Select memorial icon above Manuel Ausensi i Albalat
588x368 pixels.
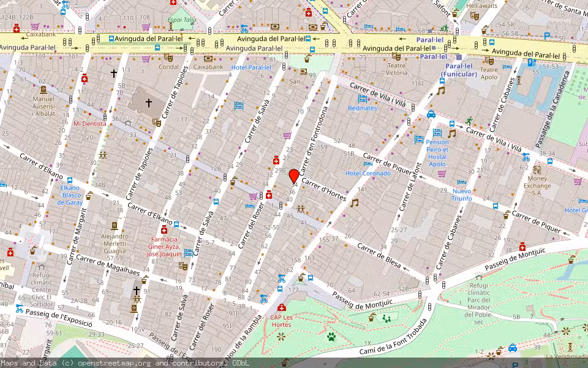43,90
